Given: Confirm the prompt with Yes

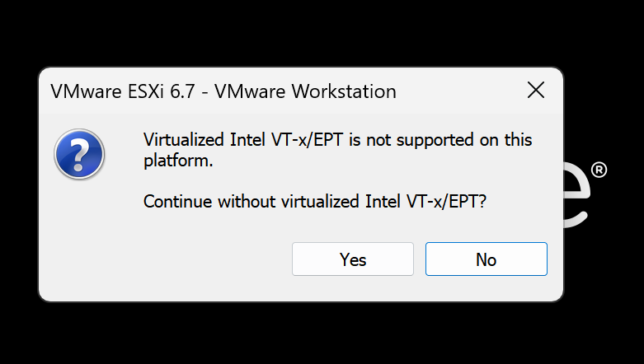Looking at the screenshot, I should [353, 259].
